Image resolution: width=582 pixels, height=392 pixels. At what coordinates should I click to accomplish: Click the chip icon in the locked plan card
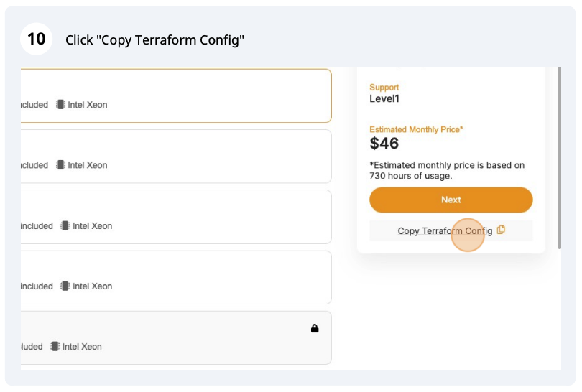[x=55, y=346]
